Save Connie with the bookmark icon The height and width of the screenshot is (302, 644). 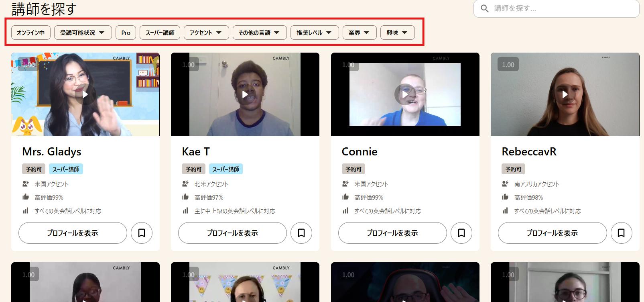461,233
